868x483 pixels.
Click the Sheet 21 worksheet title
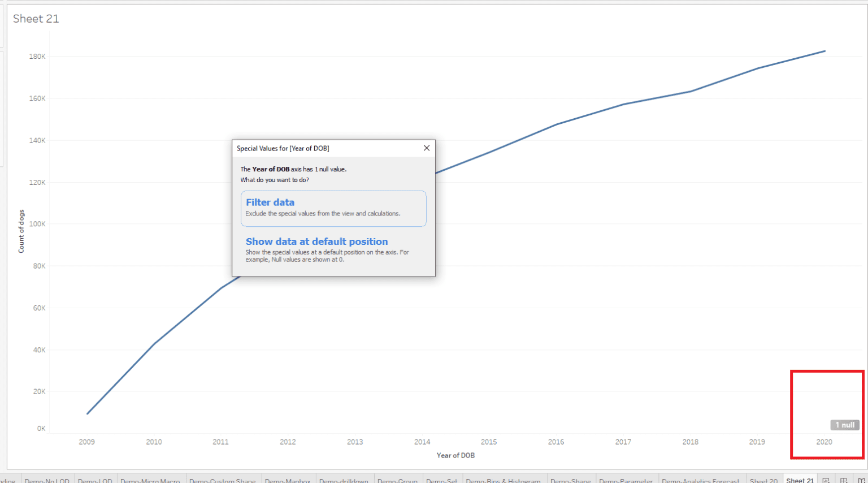click(36, 19)
